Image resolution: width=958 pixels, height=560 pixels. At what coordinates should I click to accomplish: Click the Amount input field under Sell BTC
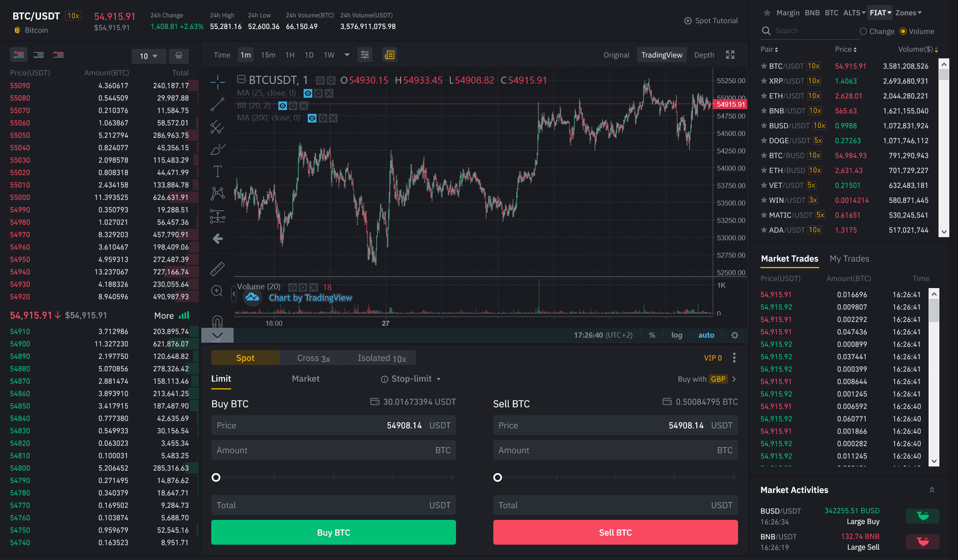(616, 450)
